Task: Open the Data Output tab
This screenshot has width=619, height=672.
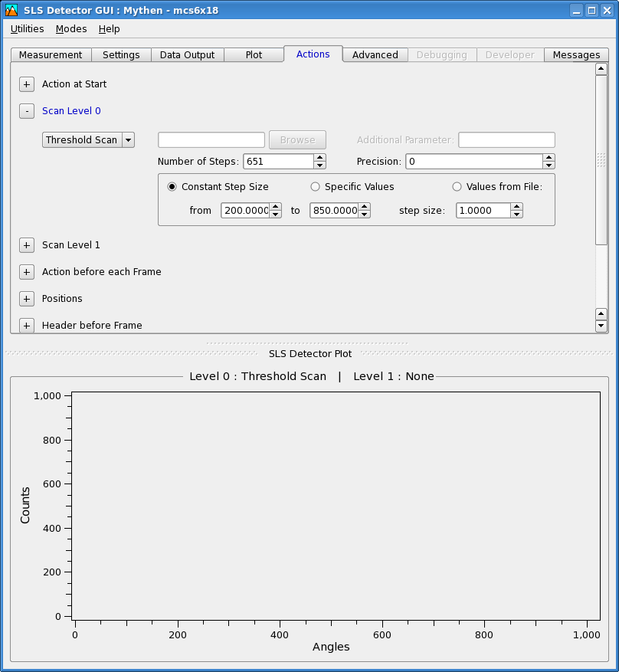Action: coord(187,55)
